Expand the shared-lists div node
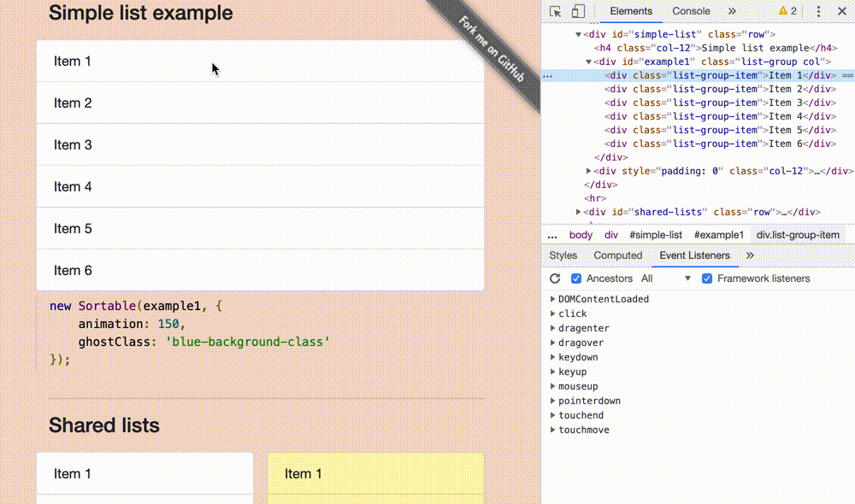This screenshot has width=855, height=504. click(578, 212)
